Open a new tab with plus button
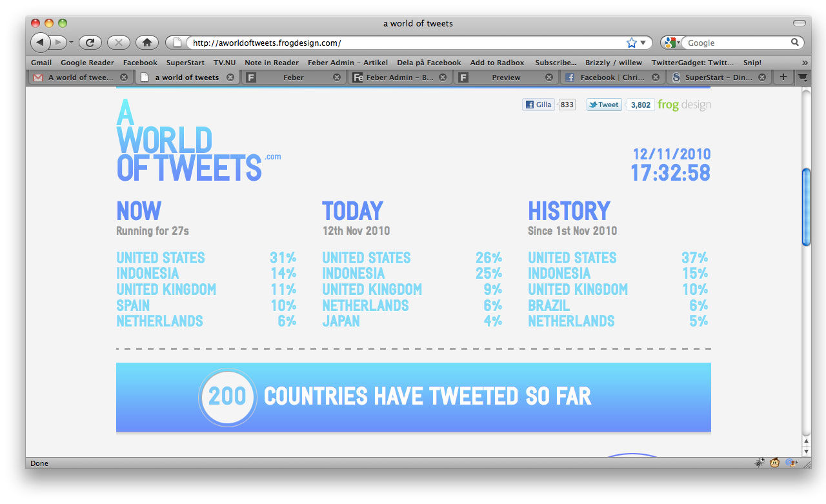The width and height of the screenshot is (826, 504). [783, 77]
